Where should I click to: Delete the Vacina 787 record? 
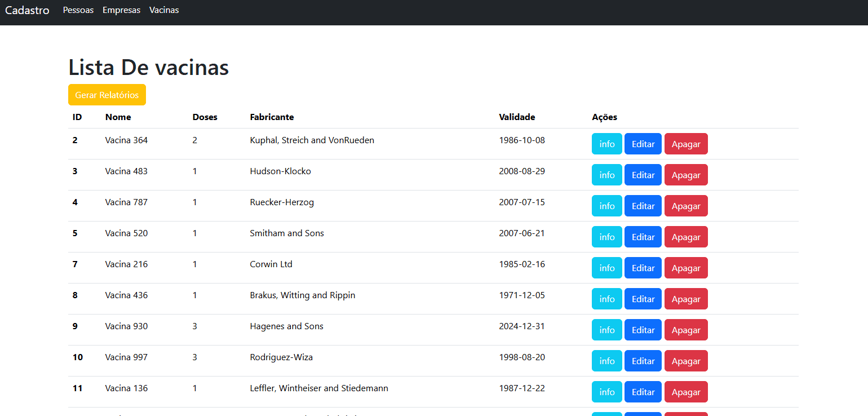(686, 206)
